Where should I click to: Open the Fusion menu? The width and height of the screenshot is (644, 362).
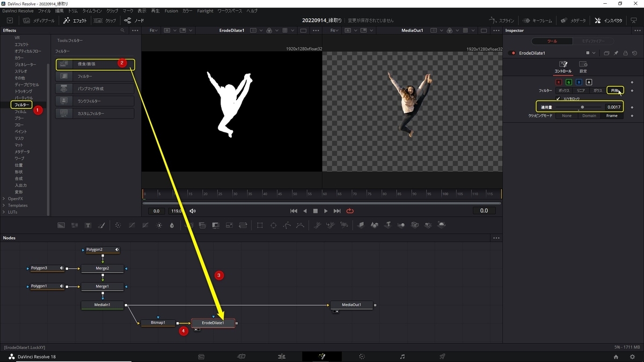tap(171, 11)
